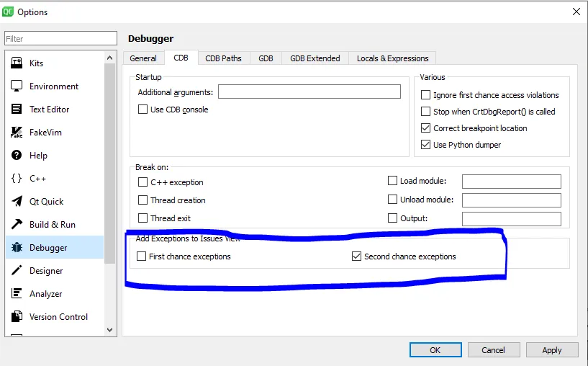Uncheck Correct breakpoint location

(425, 128)
